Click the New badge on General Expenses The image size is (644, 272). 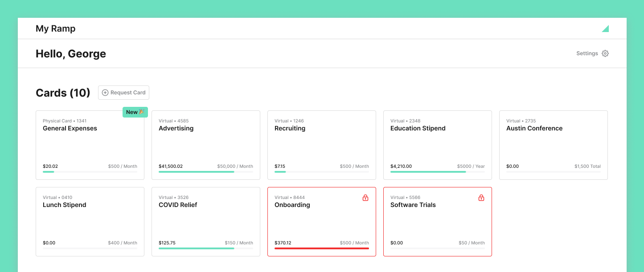pos(135,112)
